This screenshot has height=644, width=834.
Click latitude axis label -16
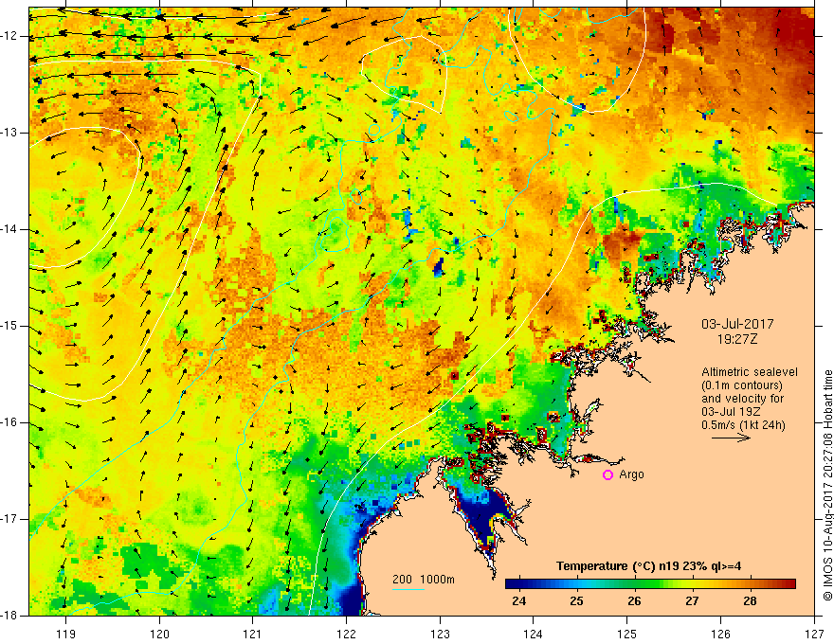click(x=9, y=422)
